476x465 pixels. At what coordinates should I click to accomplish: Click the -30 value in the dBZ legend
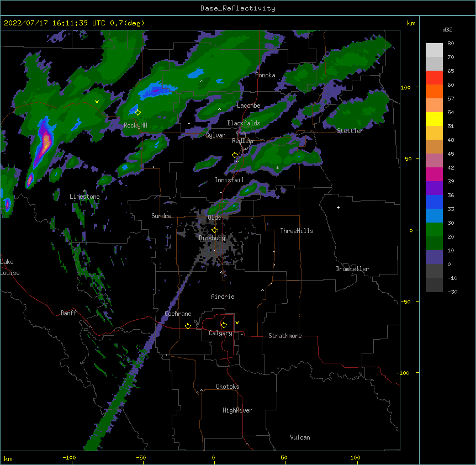[x=452, y=292]
